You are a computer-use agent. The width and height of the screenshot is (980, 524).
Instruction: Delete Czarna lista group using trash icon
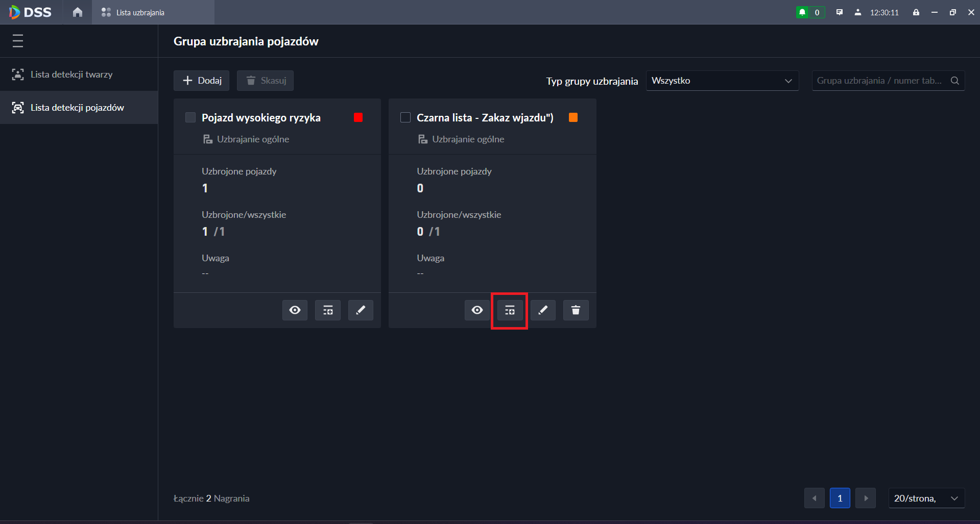click(x=576, y=310)
